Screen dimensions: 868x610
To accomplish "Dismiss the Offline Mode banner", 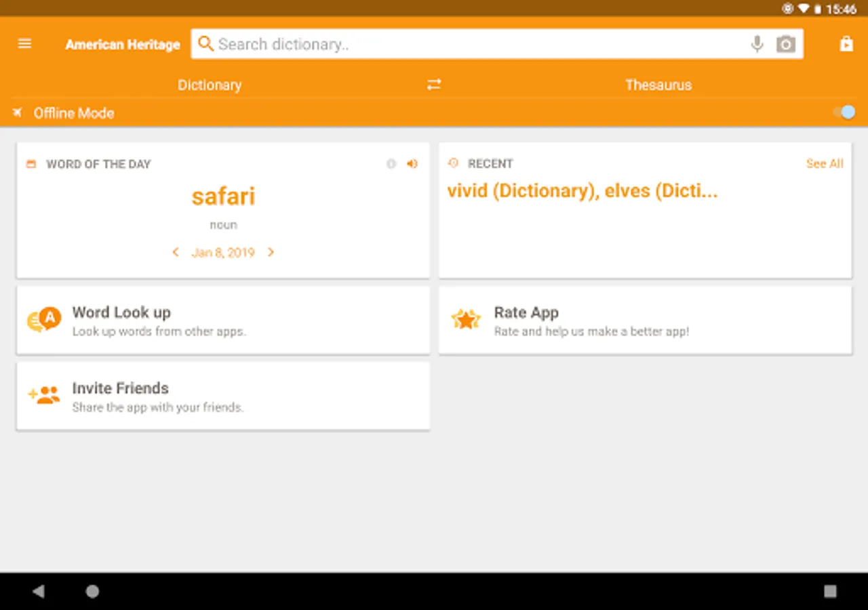I will tap(17, 113).
